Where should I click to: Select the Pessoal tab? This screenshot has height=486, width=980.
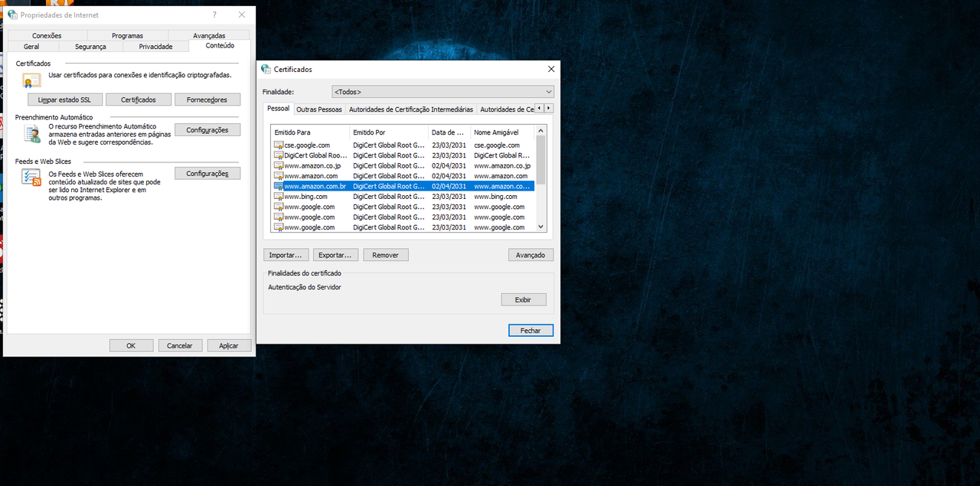279,109
